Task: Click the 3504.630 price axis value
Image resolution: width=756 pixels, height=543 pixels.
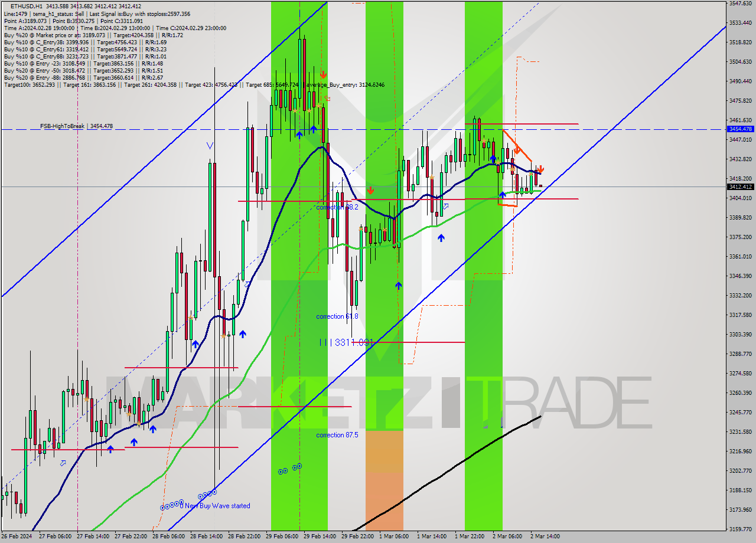Action: (740, 61)
